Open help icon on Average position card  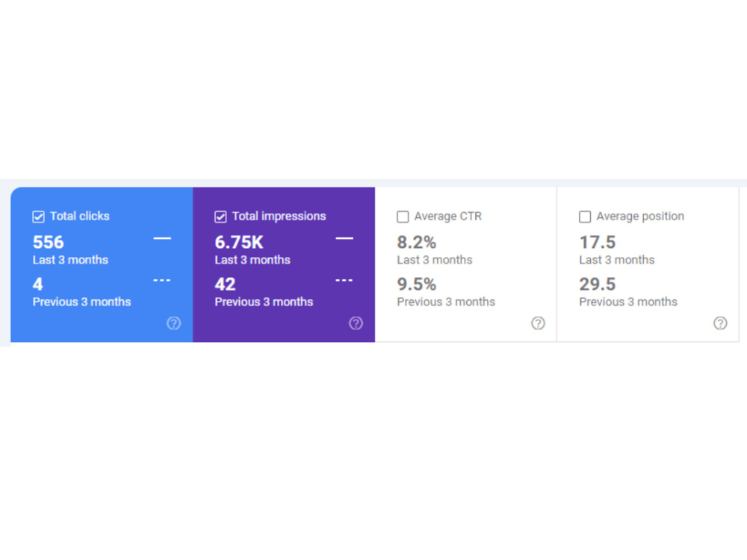[x=720, y=323]
